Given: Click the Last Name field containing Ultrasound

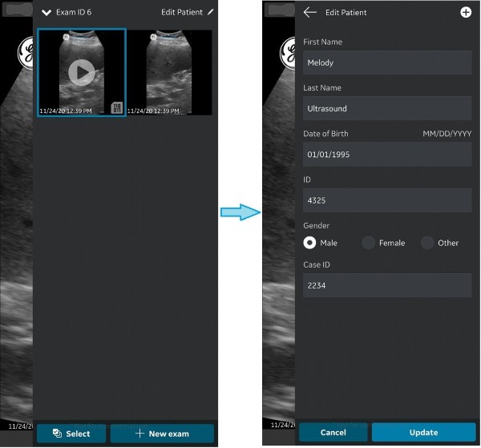Looking at the screenshot, I should [387, 108].
